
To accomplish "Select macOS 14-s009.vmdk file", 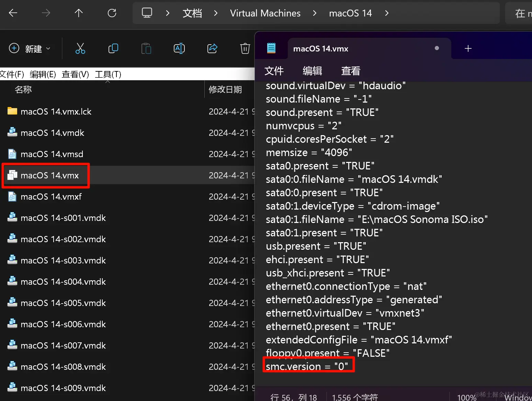I will [63, 388].
